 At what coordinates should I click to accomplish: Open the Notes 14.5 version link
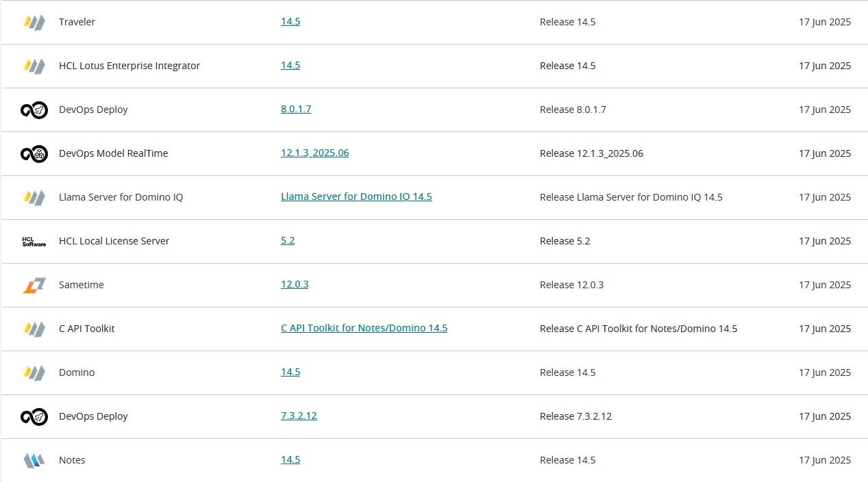pos(290,459)
